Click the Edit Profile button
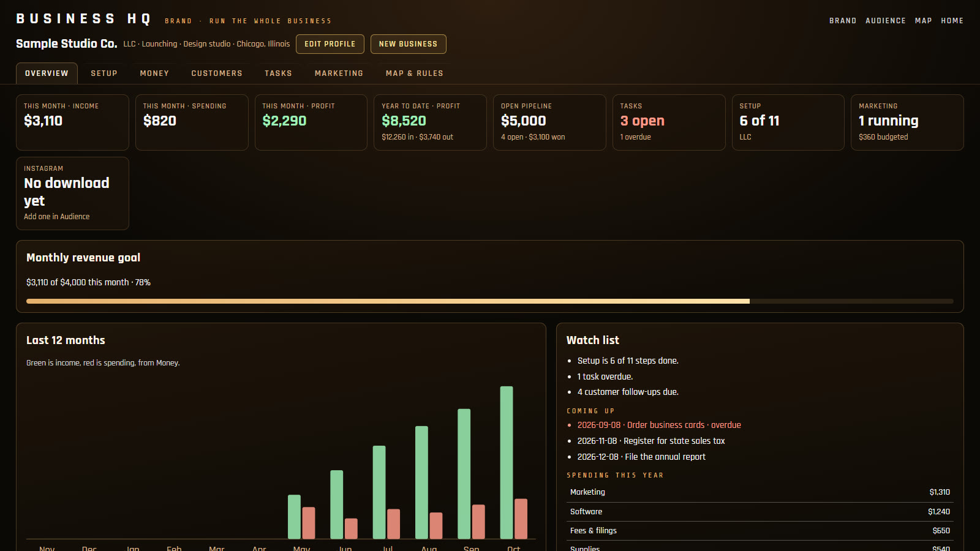Image resolution: width=980 pixels, height=551 pixels. click(330, 44)
